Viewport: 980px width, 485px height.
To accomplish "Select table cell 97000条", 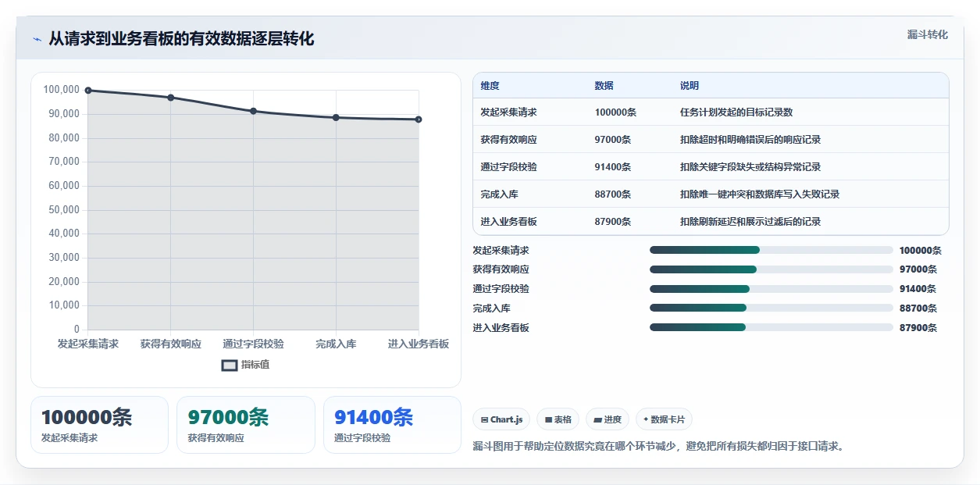I will [613, 140].
